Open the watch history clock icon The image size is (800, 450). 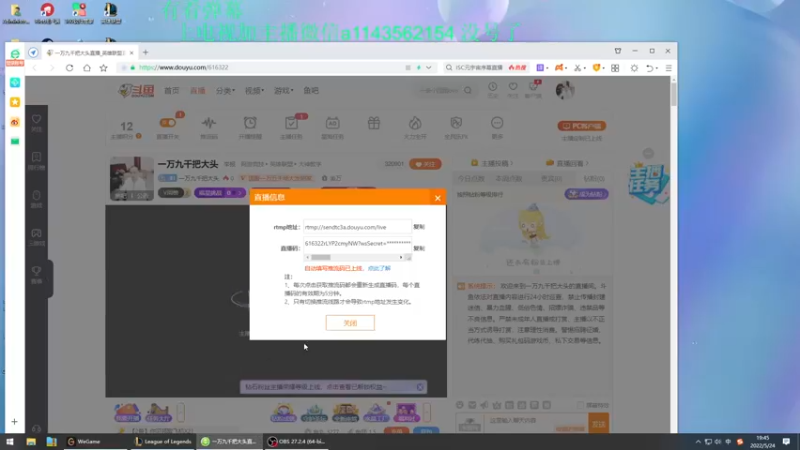coord(492,87)
